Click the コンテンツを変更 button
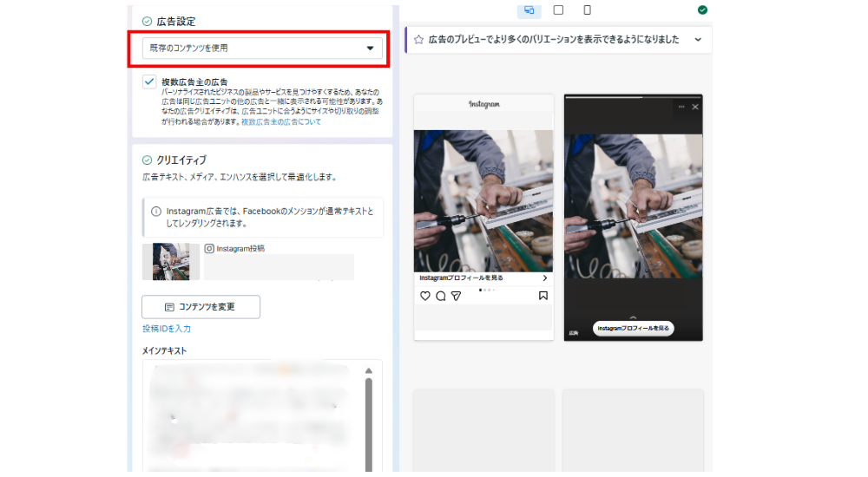This screenshot has height=477, width=868. (201, 306)
